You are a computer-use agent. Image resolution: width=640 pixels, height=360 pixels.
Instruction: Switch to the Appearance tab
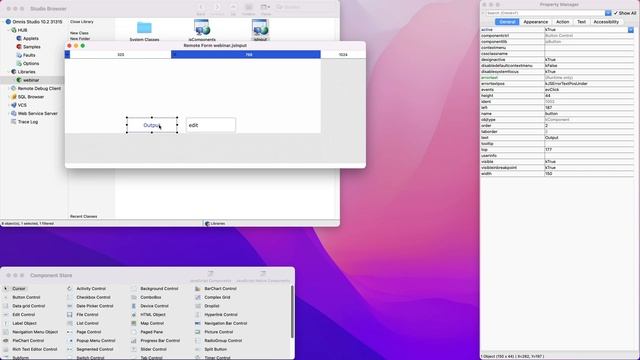click(536, 22)
